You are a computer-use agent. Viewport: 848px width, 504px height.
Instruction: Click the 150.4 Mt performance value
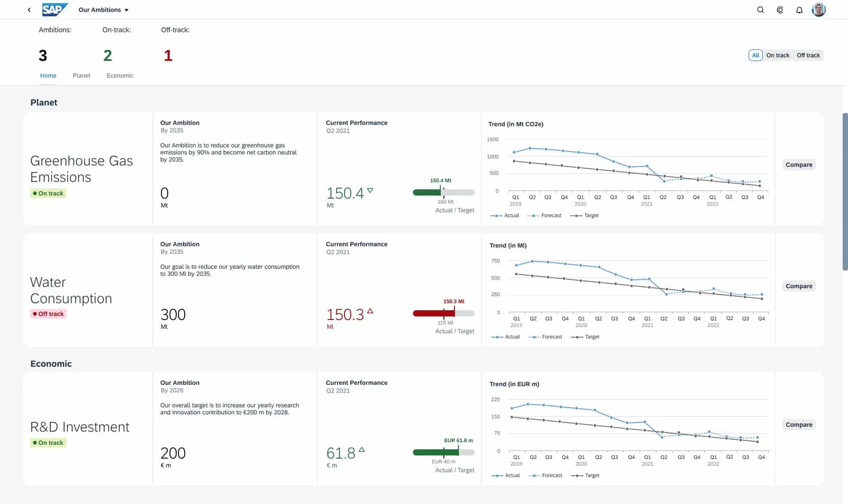(x=344, y=193)
